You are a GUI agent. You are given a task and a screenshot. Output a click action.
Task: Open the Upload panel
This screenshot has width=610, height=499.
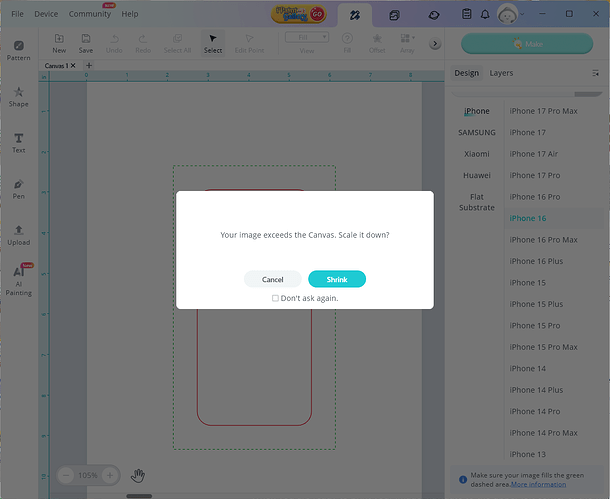point(19,235)
